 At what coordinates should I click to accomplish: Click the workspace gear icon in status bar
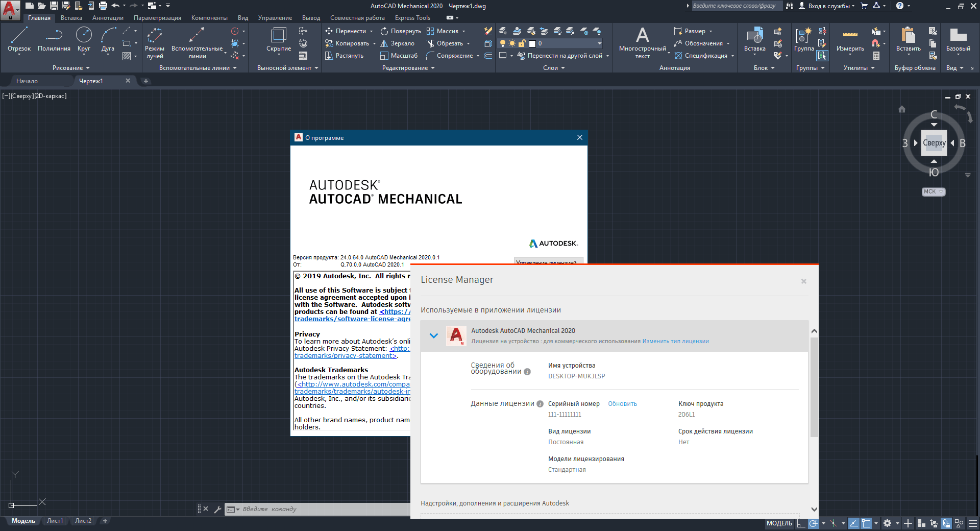point(888,523)
